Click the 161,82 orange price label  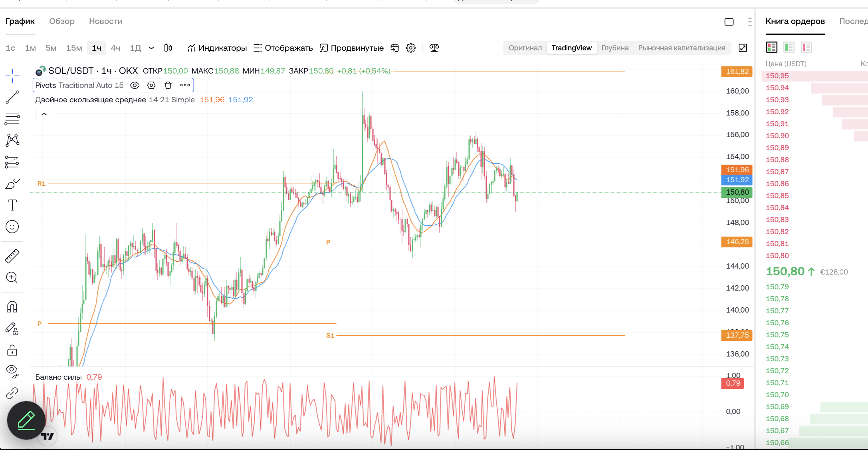click(737, 72)
